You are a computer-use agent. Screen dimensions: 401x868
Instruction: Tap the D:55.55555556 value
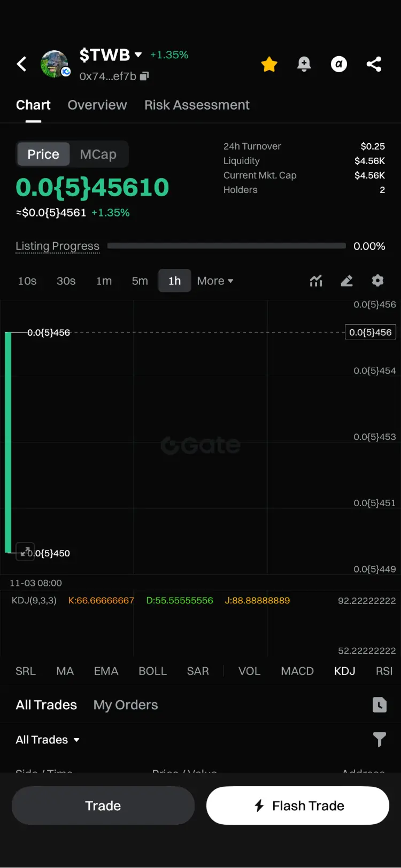pos(180,601)
